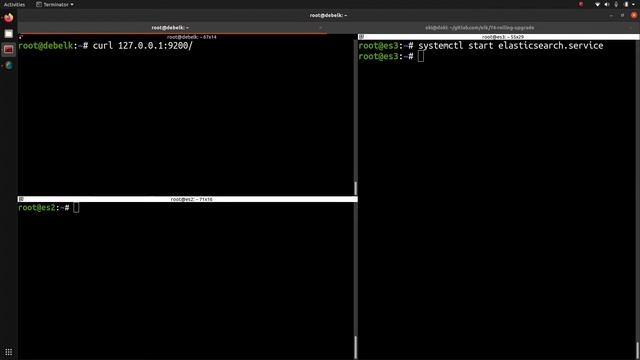
Task: Open the Activities overview
Action: 14,4
